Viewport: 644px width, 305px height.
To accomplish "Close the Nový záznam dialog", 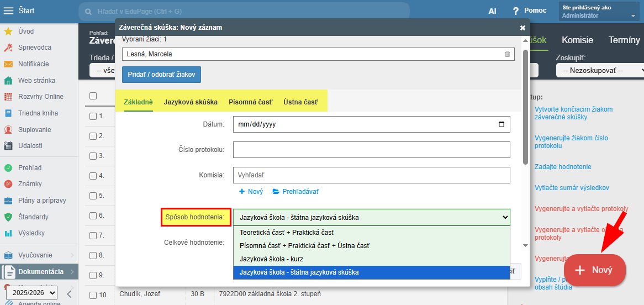I will [x=522, y=27].
